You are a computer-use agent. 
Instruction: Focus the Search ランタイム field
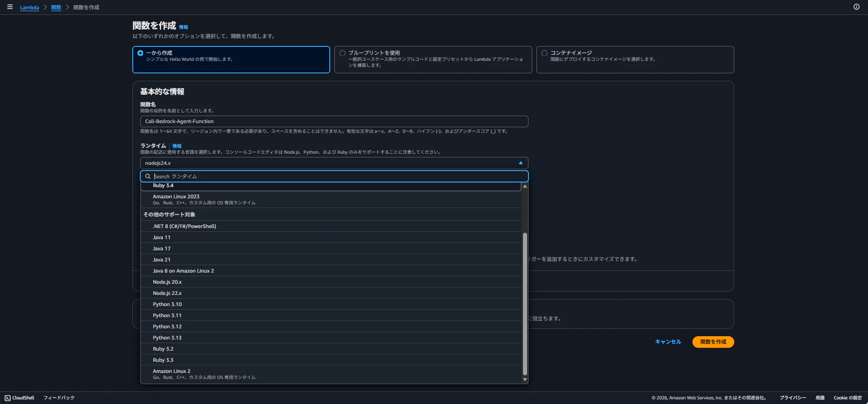click(x=334, y=176)
